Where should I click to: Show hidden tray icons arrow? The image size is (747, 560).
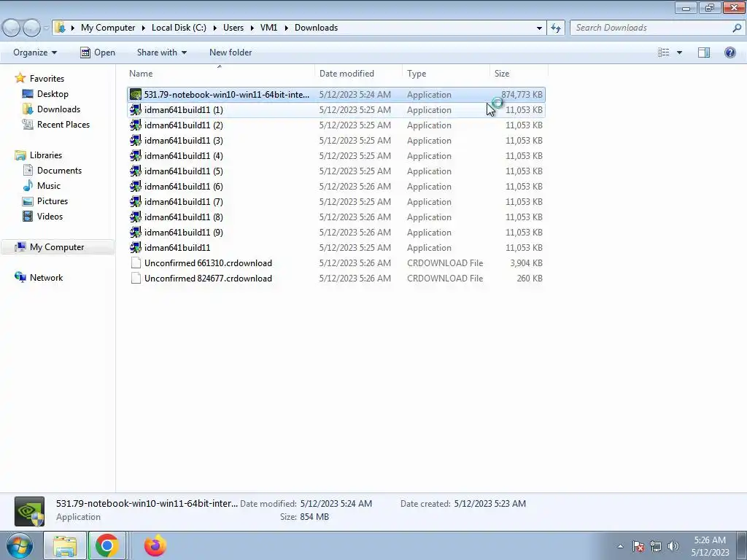click(620, 546)
